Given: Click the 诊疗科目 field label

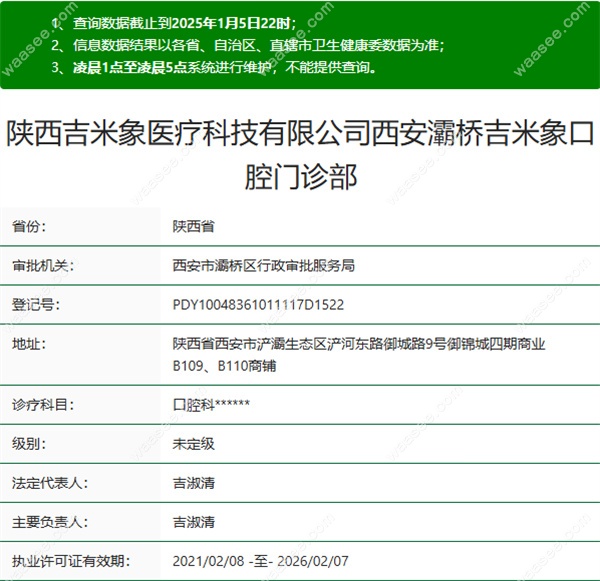Looking at the screenshot, I should [x=43, y=405].
